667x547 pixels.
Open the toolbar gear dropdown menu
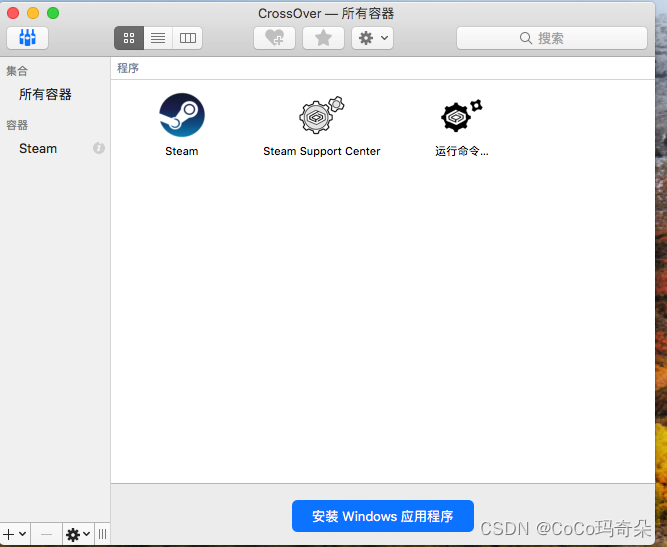[x=372, y=38]
